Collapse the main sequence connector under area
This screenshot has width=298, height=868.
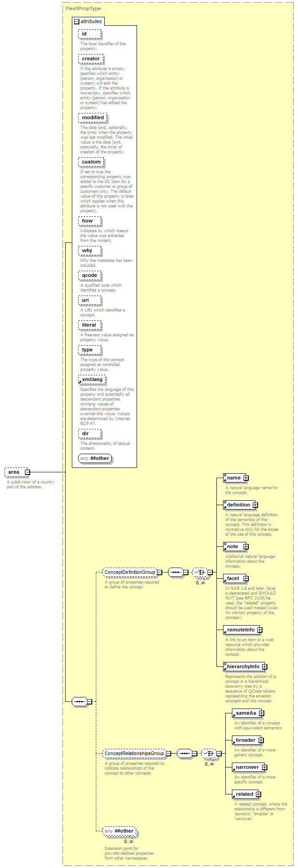click(89, 702)
